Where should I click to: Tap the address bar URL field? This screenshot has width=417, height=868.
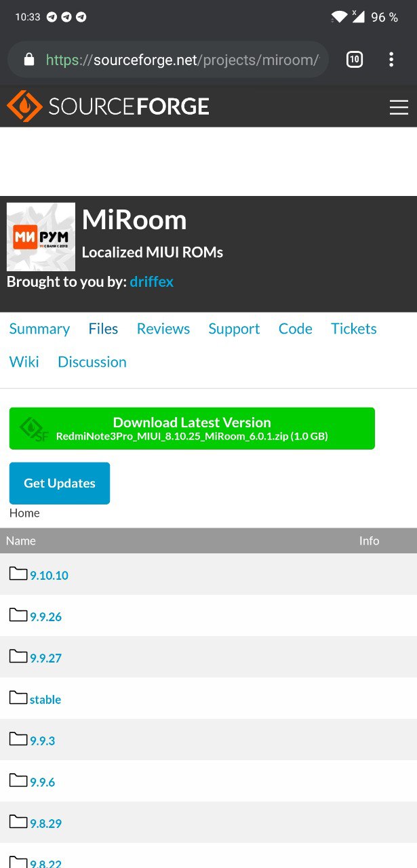tap(168, 60)
